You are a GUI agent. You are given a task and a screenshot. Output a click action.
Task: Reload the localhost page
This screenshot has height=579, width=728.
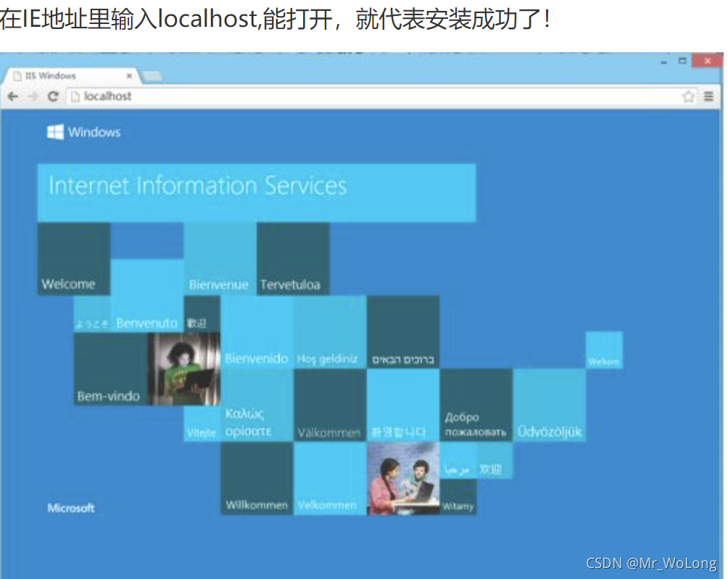click(x=53, y=96)
